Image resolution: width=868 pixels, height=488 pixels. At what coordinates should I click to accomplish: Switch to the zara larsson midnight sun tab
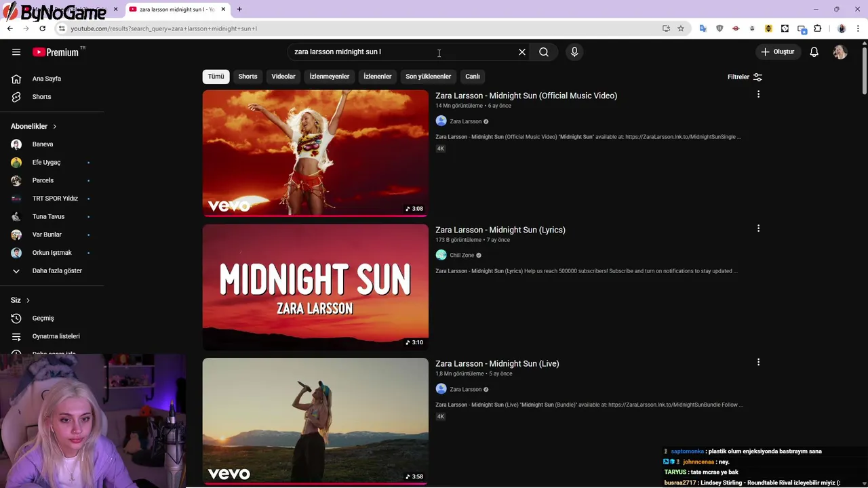click(177, 9)
